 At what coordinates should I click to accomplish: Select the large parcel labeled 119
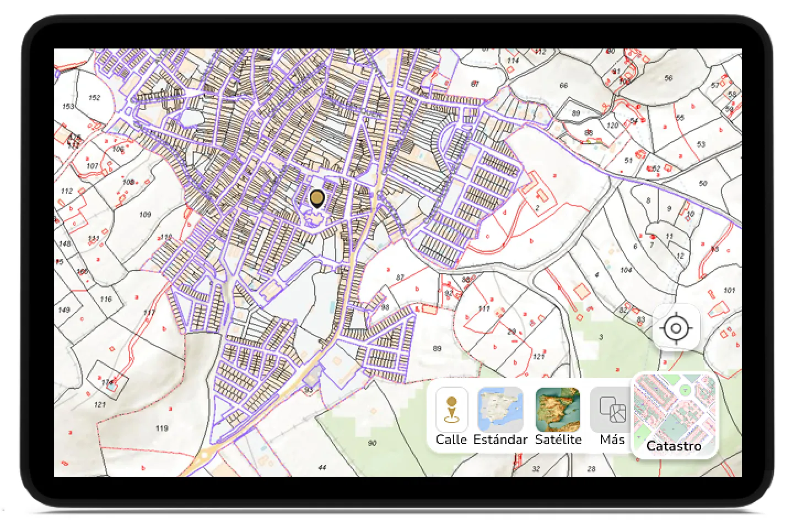coord(161,428)
